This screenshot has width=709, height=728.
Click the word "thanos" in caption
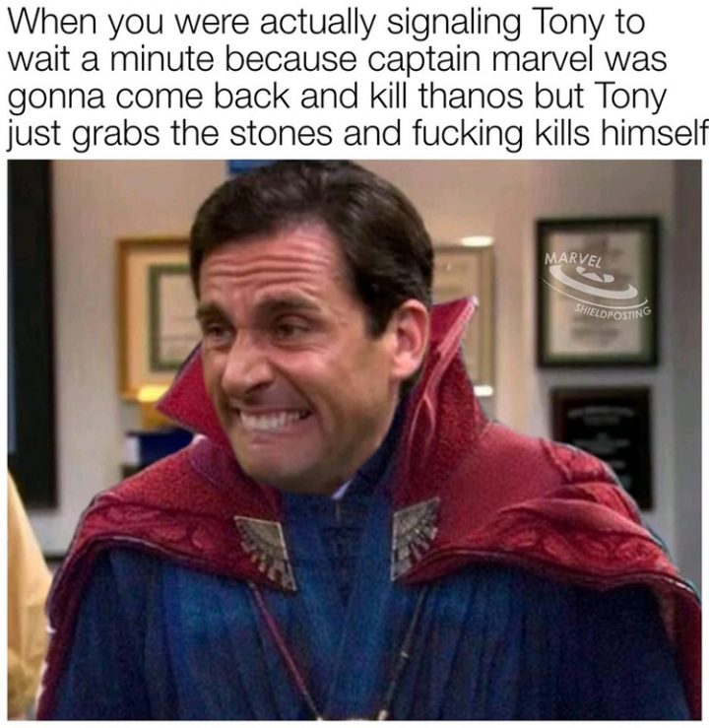click(x=474, y=96)
